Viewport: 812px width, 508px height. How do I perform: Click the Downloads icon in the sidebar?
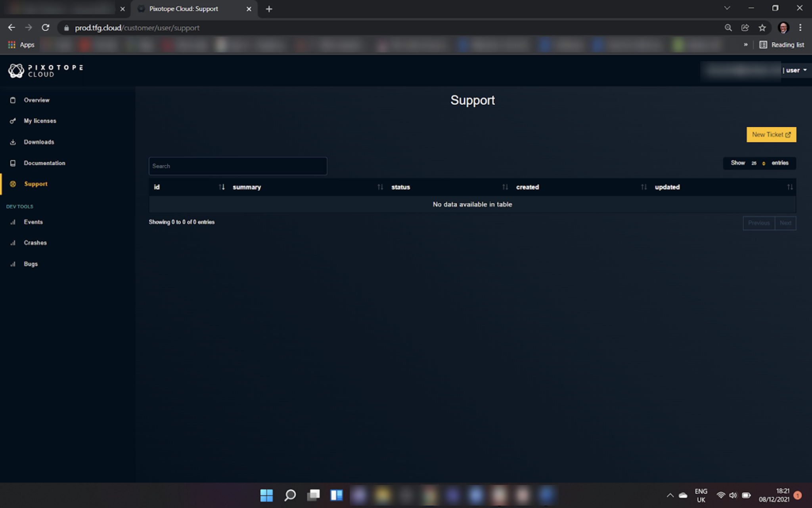click(x=13, y=142)
